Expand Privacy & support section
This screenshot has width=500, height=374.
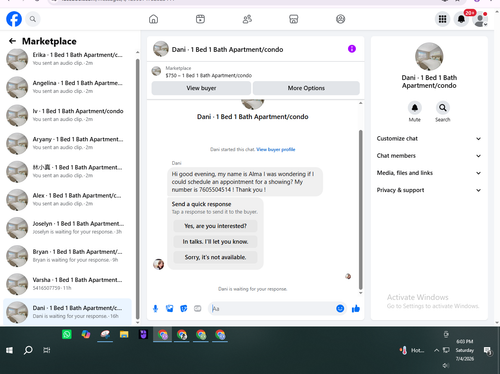click(429, 190)
